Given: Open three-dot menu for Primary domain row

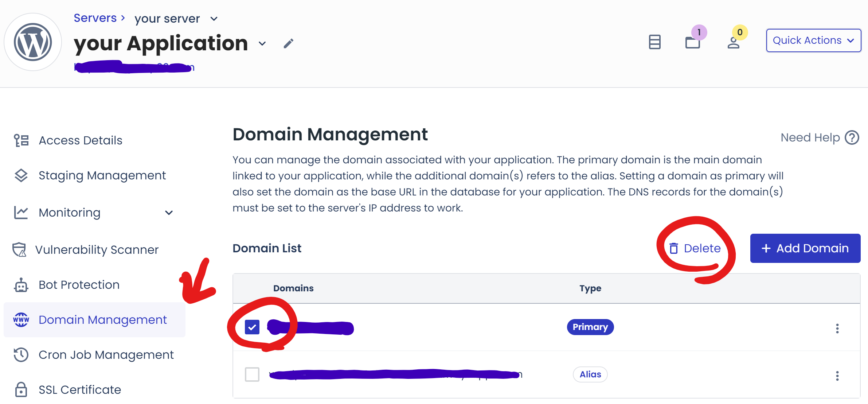Looking at the screenshot, I should (837, 329).
